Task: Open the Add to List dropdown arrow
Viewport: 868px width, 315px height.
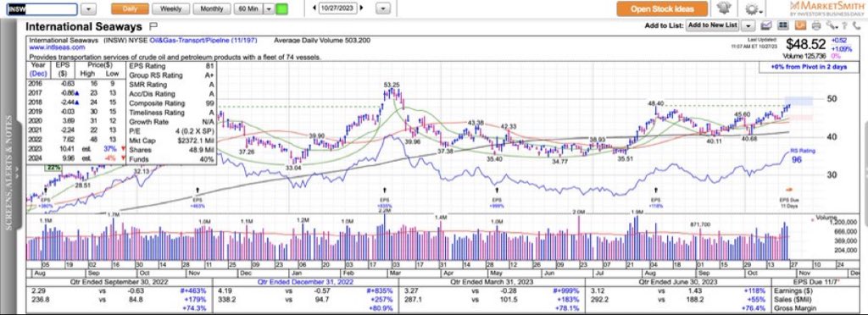Action: (x=748, y=25)
